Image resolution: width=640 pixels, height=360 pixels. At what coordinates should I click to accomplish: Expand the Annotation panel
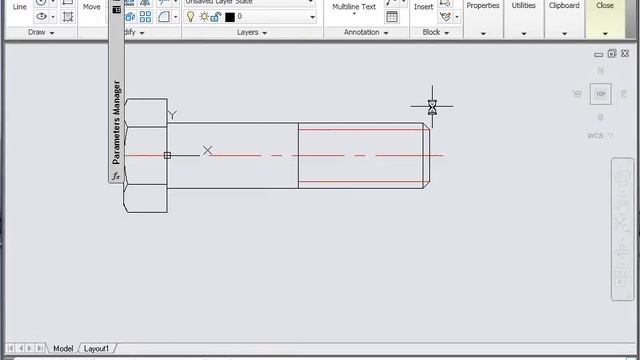[366, 32]
